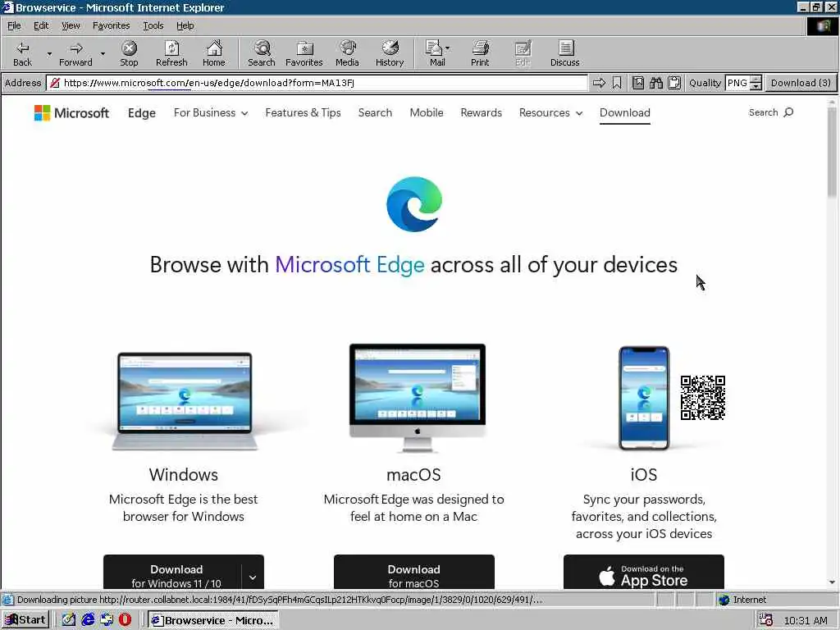Open the Favorites toolbar pane
Screen dimensions: 840x630
[x=304, y=53]
